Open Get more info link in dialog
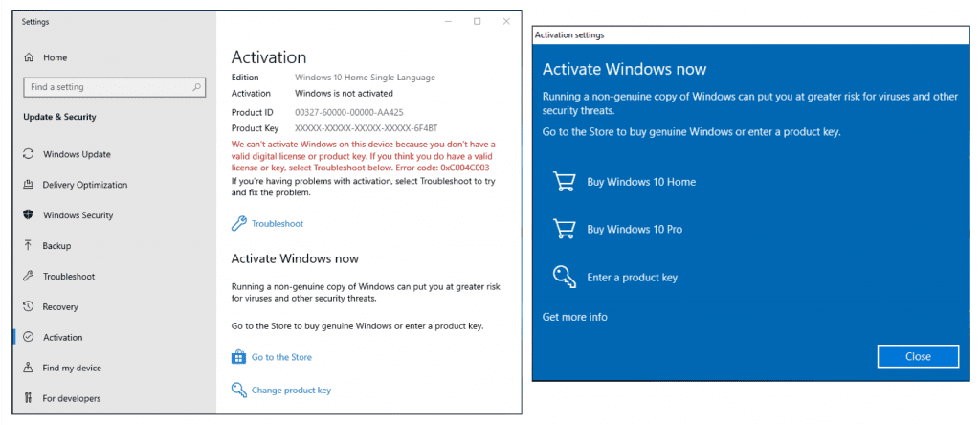 [x=574, y=317]
